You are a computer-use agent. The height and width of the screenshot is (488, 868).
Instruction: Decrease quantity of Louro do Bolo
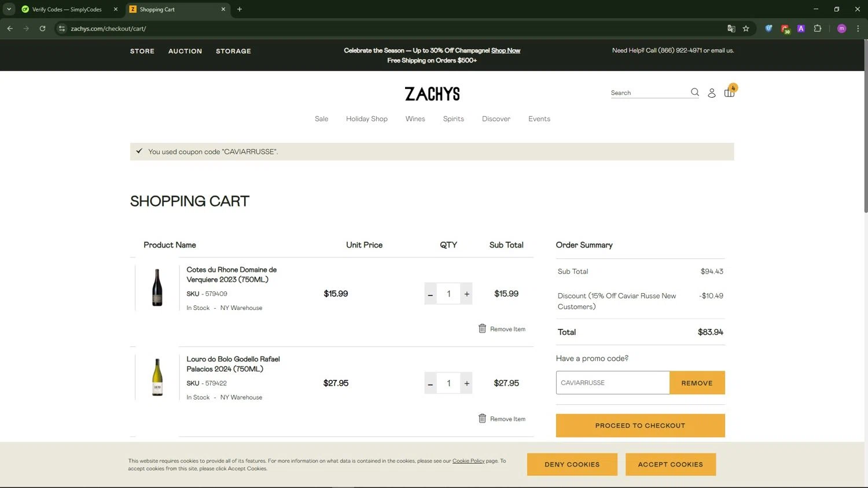431,383
